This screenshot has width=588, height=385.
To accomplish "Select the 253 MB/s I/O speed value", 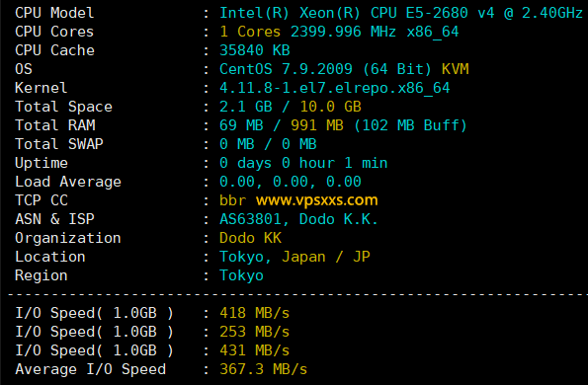I will click(255, 332).
